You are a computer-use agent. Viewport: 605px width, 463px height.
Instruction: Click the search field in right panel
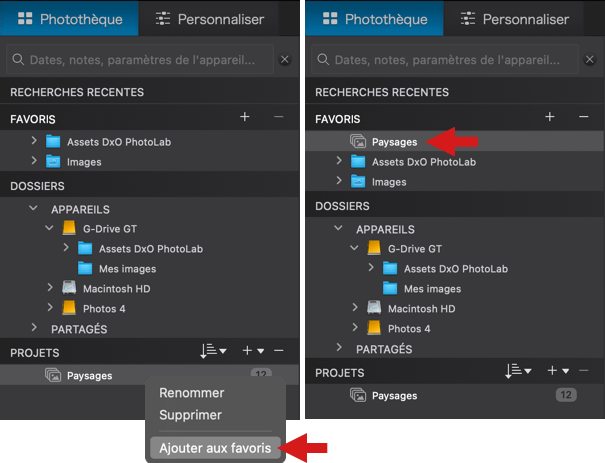(x=445, y=59)
